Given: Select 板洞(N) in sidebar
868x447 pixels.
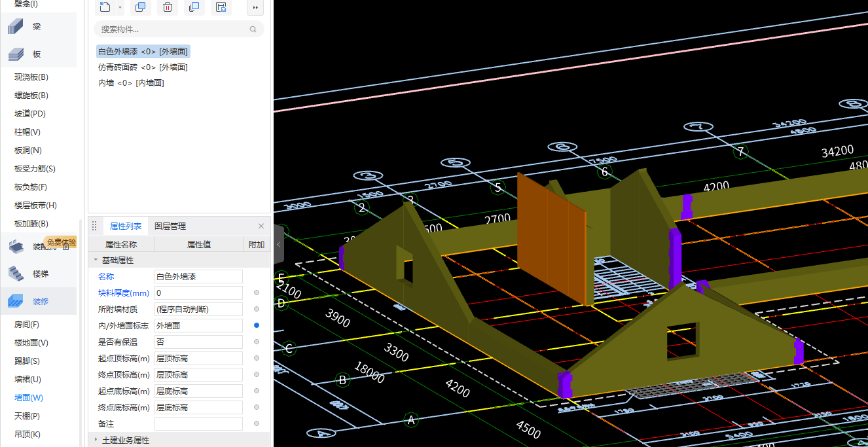Looking at the screenshot, I should 28,150.
